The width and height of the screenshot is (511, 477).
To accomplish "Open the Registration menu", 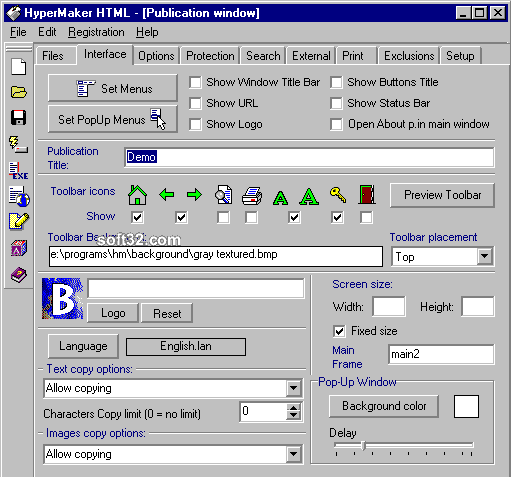I will (96, 32).
